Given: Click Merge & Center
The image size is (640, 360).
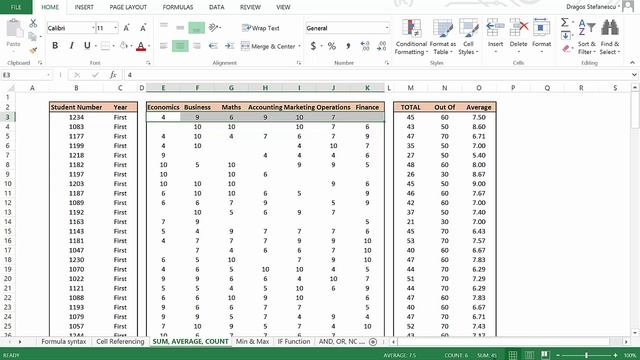Looking at the screenshot, I should pyautogui.click(x=268, y=46).
